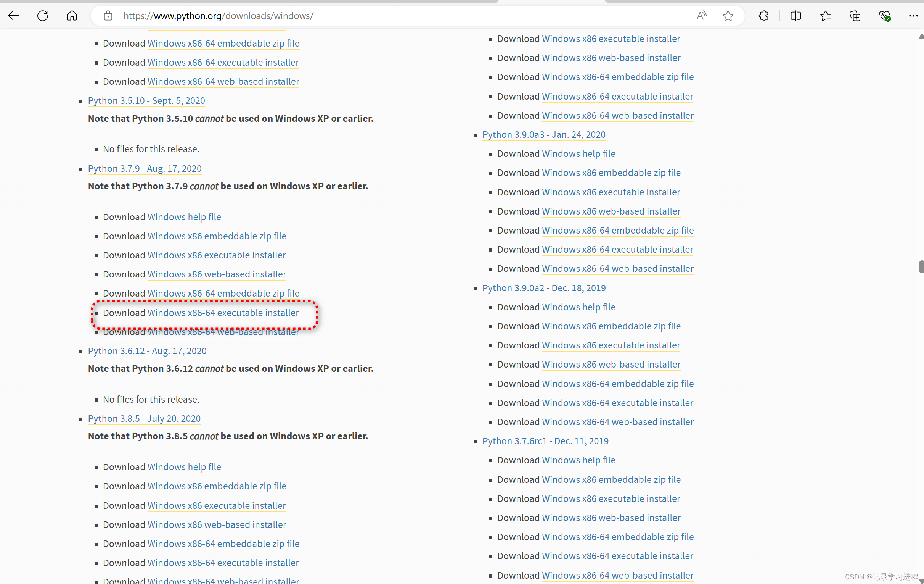The height and width of the screenshot is (584, 924).
Task: Add page to favorites with star icon
Action: (x=728, y=16)
